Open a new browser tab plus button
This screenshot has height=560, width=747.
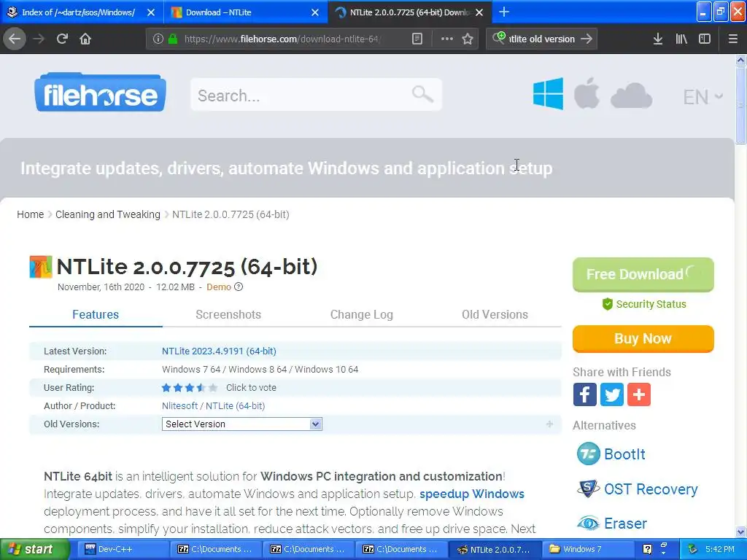[503, 12]
